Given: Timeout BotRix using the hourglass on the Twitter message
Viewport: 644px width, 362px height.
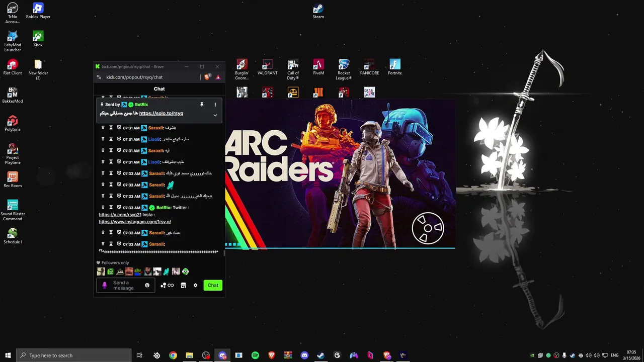Looking at the screenshot, I should tap(111, 207).
